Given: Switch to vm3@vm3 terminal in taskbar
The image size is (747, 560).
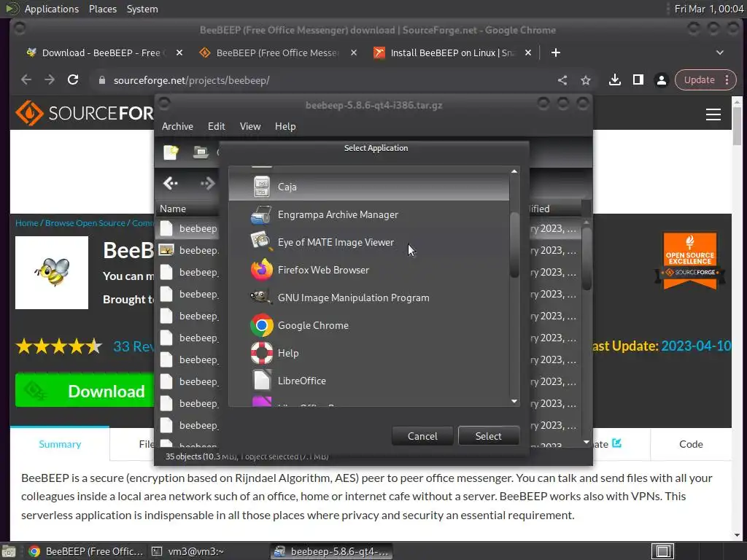Looking at the screenshot, I should click(x=187, y=551).
